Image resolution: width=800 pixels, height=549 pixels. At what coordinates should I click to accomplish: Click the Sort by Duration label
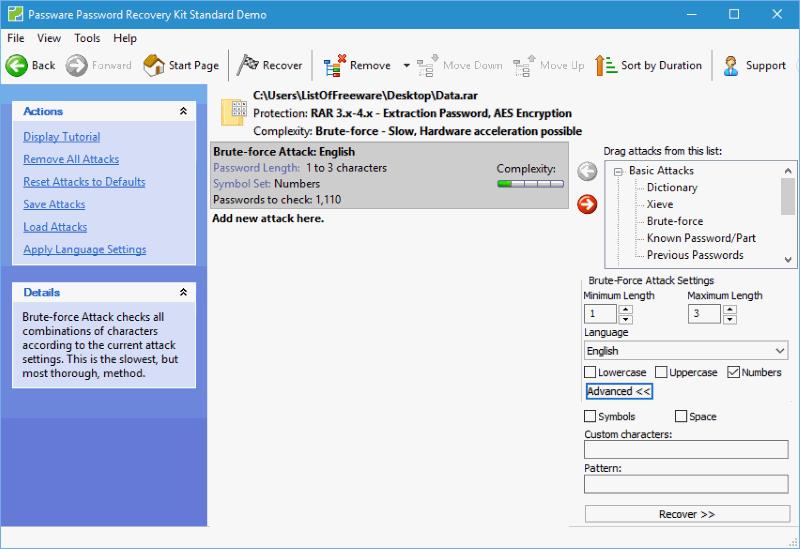[661, 66]
